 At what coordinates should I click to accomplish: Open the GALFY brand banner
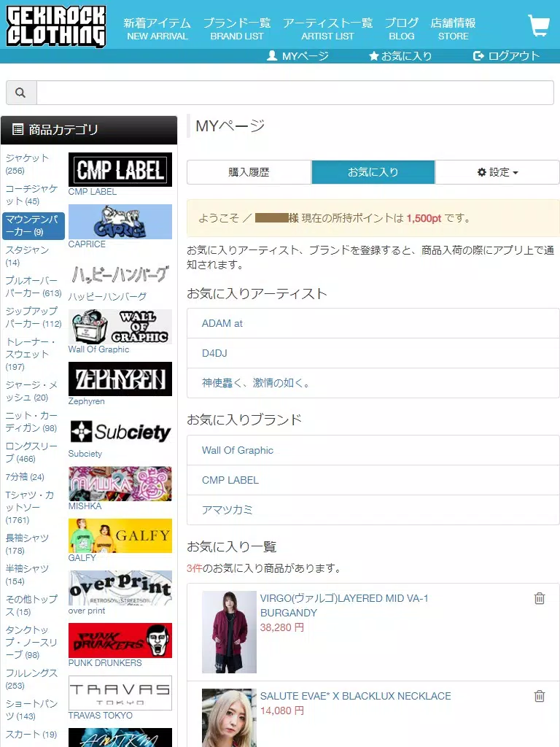pyautogui.click(x=120, y=535)
